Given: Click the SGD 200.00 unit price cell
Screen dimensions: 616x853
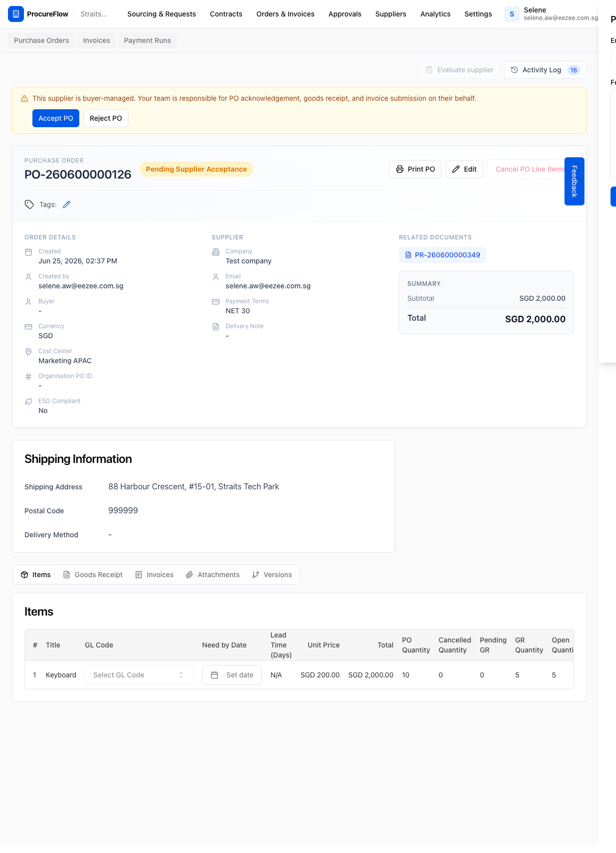Looking at the screenshot, I should click(320, 675).
